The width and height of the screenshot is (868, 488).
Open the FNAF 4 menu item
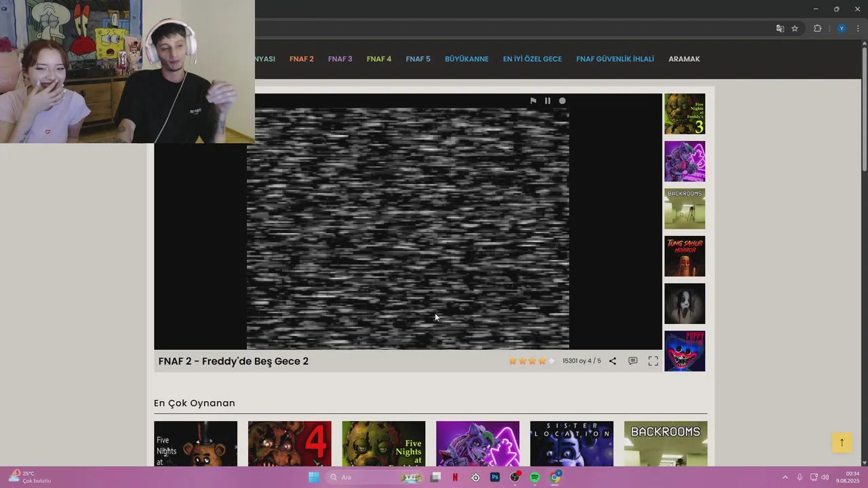379,59
